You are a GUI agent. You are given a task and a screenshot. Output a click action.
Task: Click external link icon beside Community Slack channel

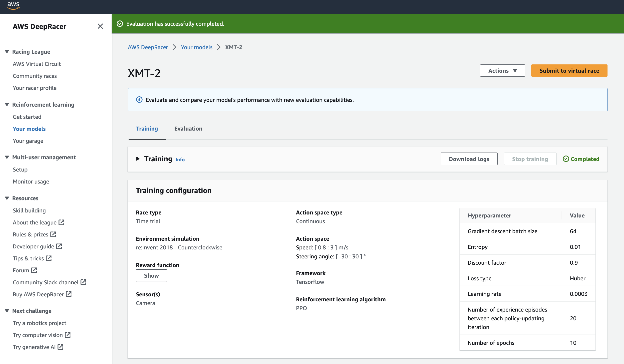coord(83,282)
